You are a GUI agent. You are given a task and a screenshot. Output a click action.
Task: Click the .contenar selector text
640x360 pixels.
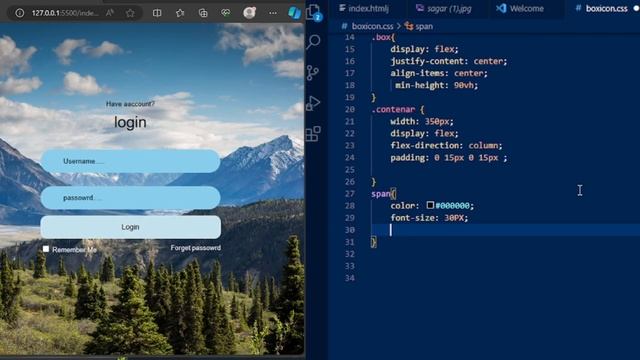click(x=393, y=109)
